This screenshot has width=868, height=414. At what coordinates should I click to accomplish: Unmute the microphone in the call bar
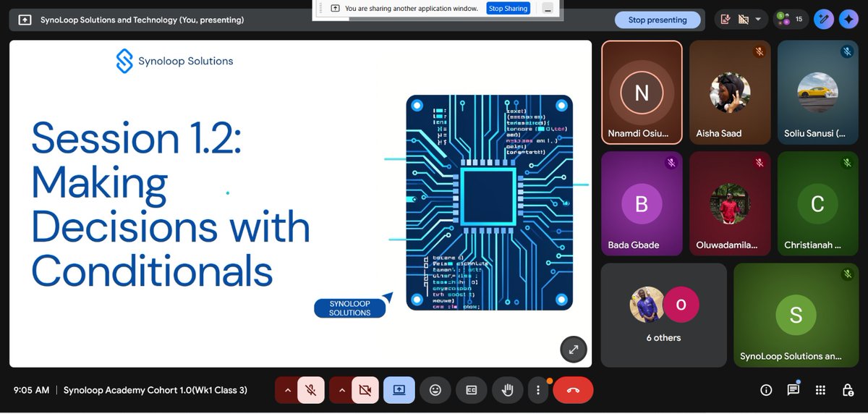tap(310, 390)
